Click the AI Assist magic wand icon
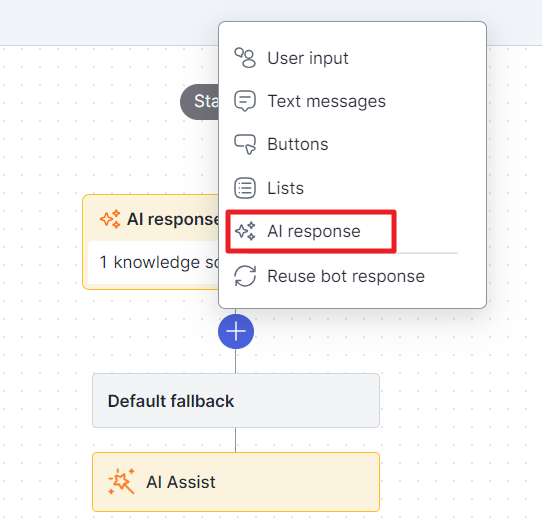 click(121, 482)
